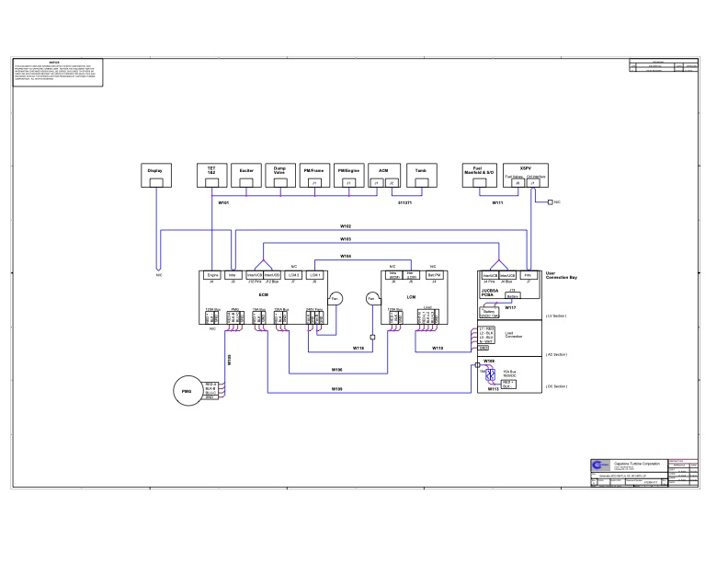Click the W111 wire label
This screenshot has width=728, height=563.
pyautogui.click(x=497, y=203)
